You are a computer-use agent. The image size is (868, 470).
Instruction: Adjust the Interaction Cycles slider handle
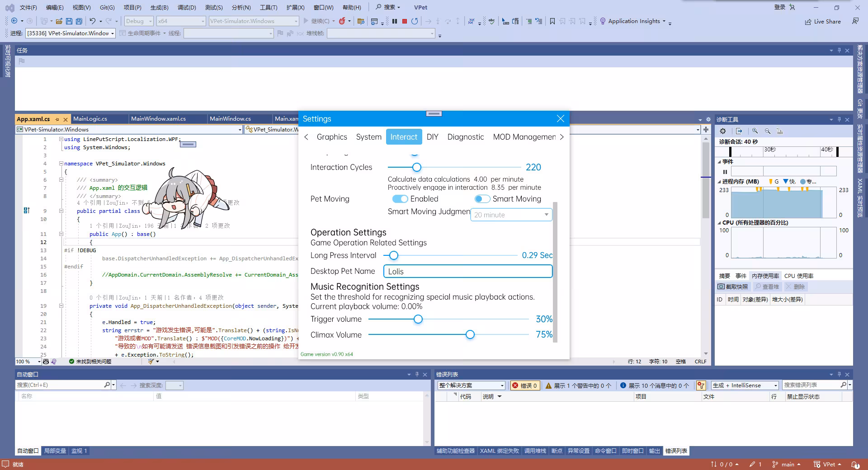[x=417, y=167]
